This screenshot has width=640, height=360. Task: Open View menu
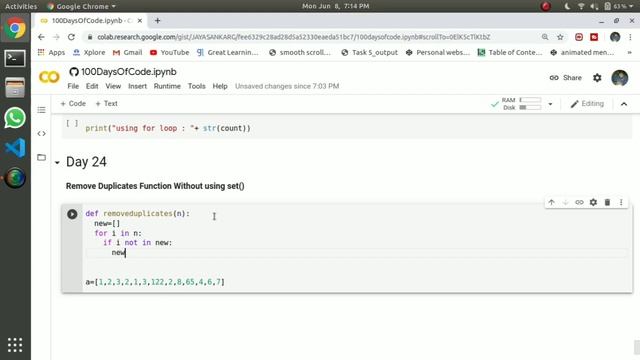[x=113, y=86]
